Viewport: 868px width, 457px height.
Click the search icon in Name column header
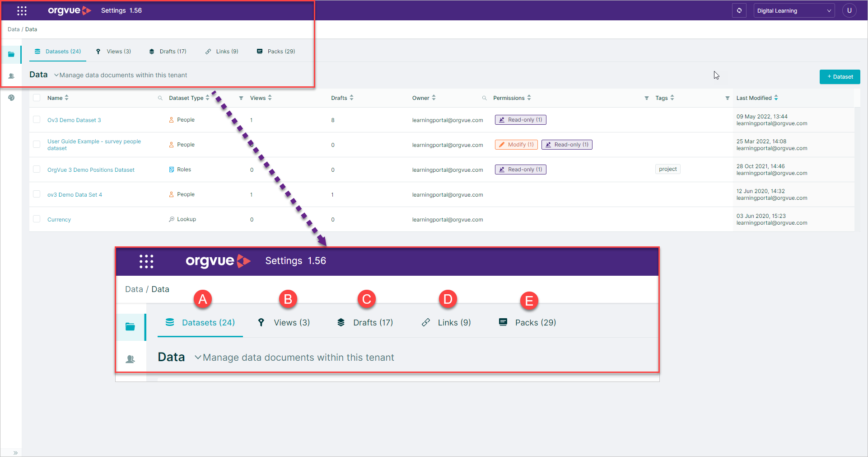point(160,98)
